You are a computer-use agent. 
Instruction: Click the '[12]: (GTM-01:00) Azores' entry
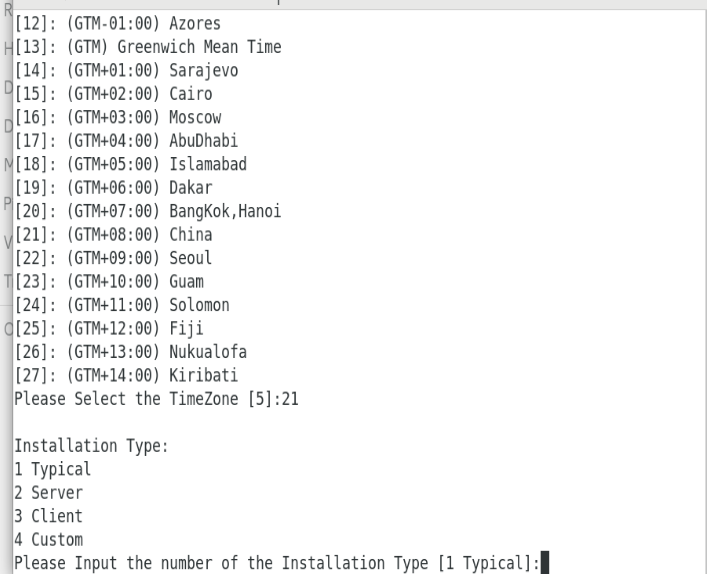118,23
